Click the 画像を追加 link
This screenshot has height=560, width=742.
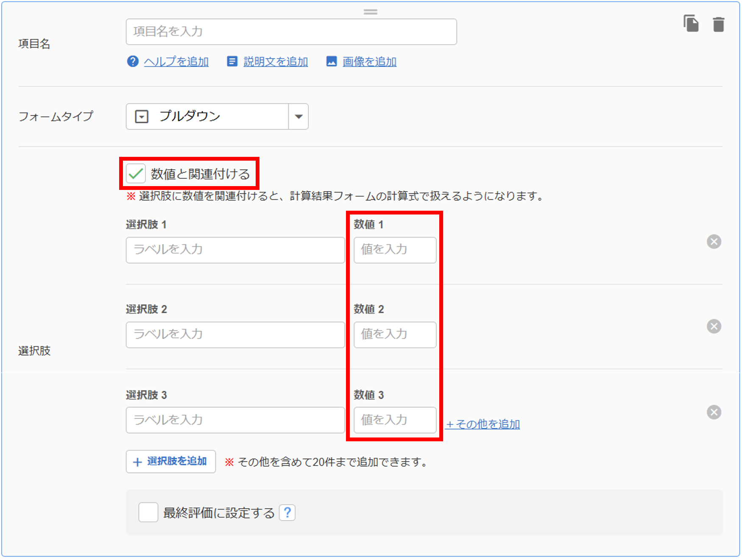(369, 62)
